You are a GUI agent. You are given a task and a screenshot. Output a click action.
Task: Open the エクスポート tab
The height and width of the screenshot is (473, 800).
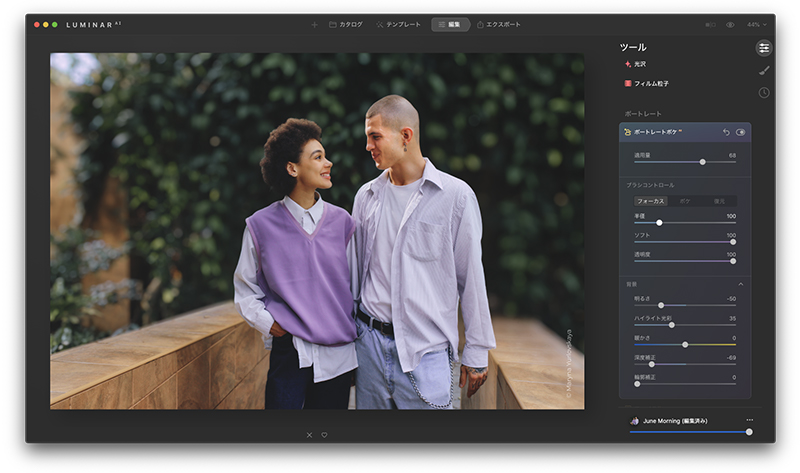(498, 24)
